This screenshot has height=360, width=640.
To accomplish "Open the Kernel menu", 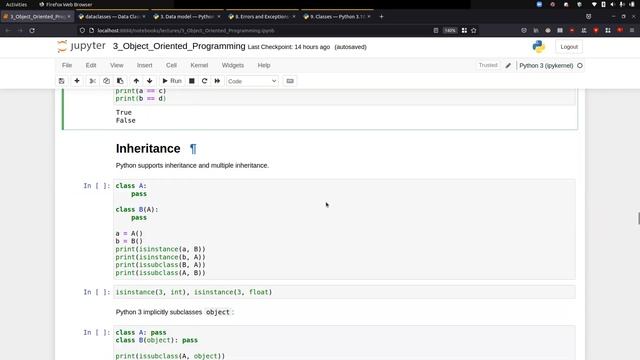I will point(199,65).
